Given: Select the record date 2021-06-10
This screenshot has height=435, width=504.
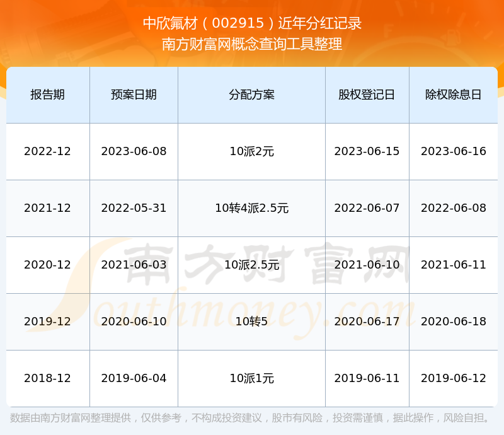Looking at the screenshot, I should [367, 265].
